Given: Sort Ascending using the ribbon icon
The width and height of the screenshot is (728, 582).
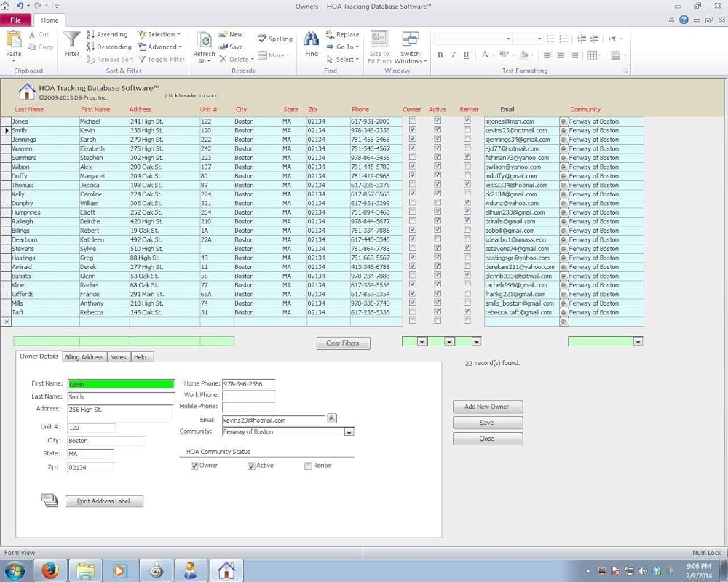Looking at the screenshot, I should pos(90,34).
